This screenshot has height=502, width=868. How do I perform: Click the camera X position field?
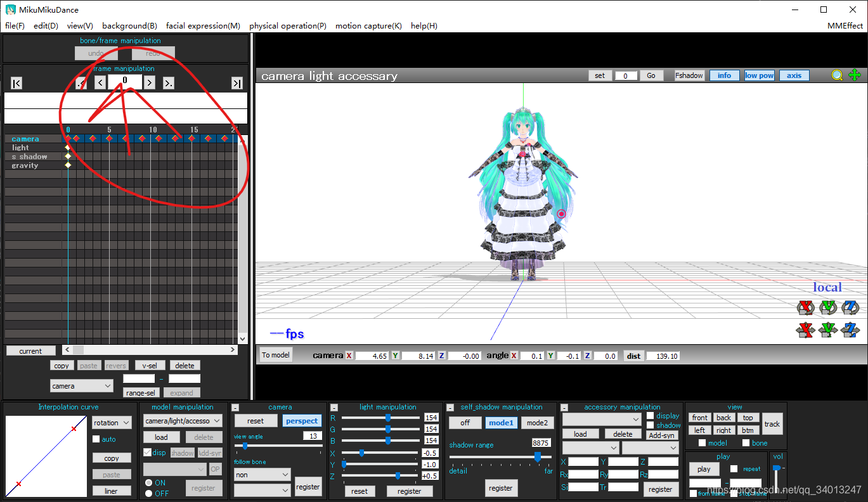click(372, 356)
